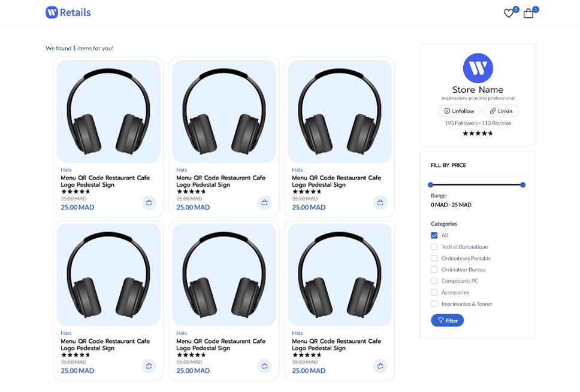The width and height of the screenshot is (580, 392).
Task: Open the second row last headphones image
Action: (x=340, y=275)
